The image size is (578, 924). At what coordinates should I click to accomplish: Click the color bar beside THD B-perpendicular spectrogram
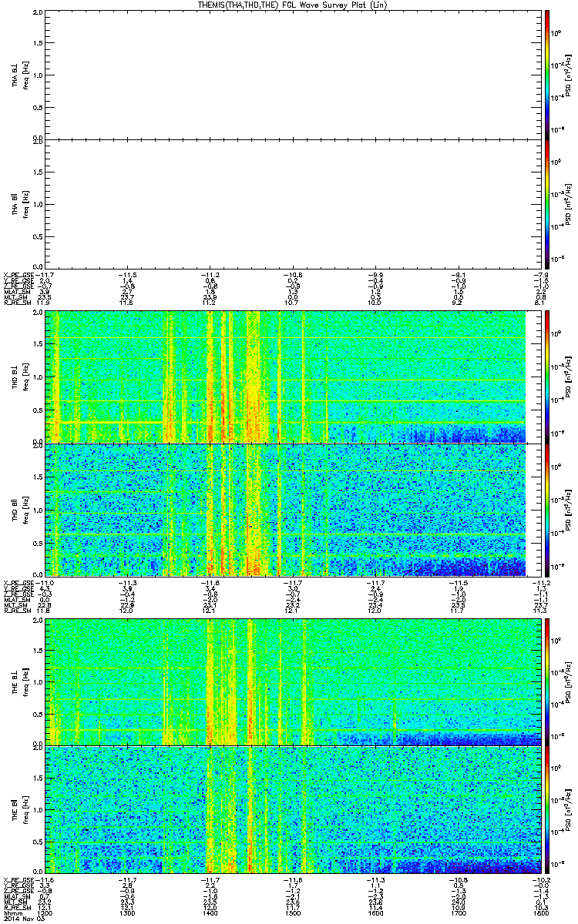pyautogui.click(x=546, y=377)
